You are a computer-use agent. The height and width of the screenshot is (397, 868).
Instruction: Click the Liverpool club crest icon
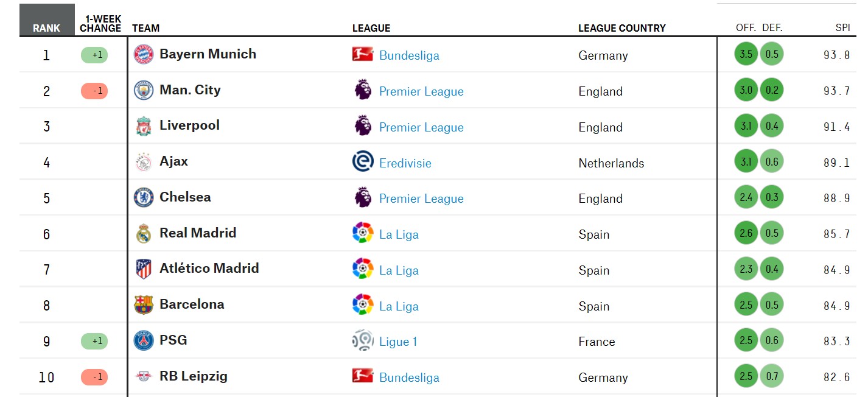click(x=144, y=126)
